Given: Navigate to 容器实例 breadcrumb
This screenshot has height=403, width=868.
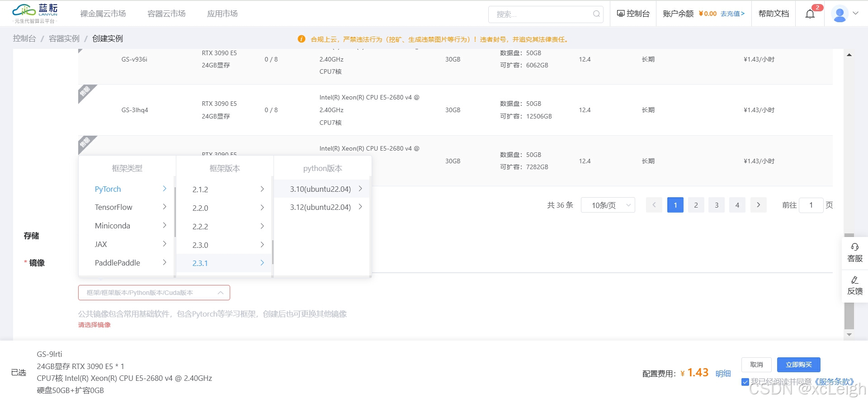Looking at the screenshot, I should [x=64, y=38].
